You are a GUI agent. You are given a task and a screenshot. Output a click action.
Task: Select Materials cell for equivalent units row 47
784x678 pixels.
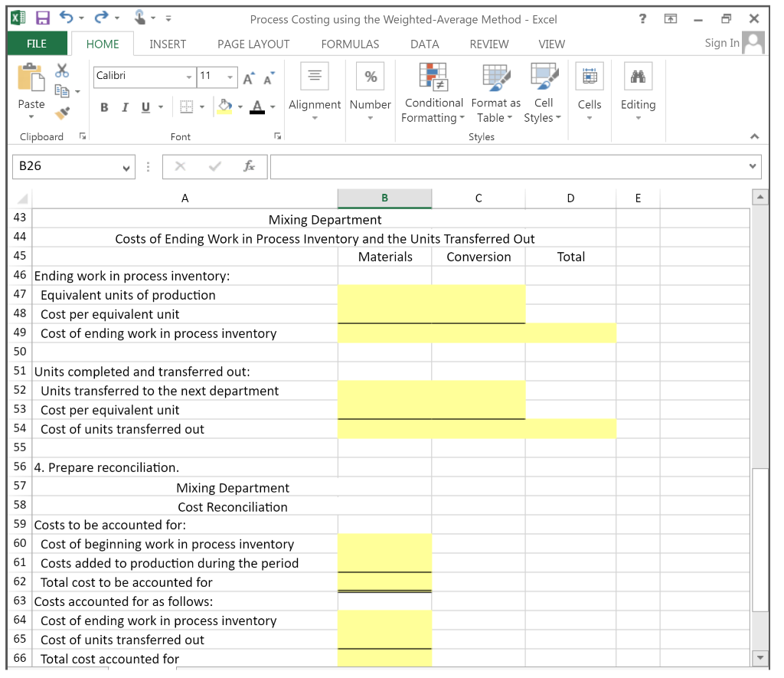[384, 295]
